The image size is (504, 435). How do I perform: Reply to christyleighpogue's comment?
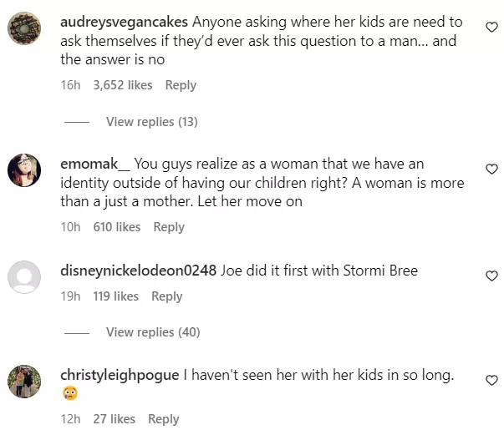[x=164, y=419]
